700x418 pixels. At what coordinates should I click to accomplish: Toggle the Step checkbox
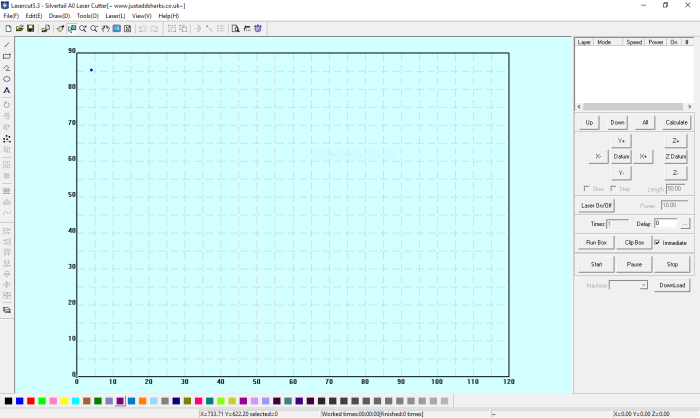point(612,188)
